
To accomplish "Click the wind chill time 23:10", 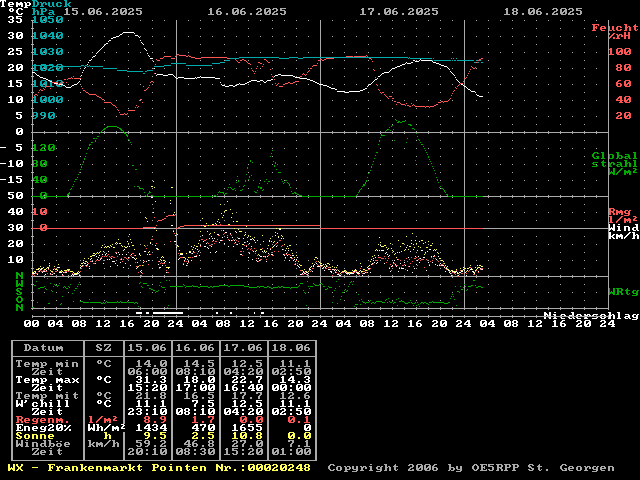I will click(x=147, y=412).
